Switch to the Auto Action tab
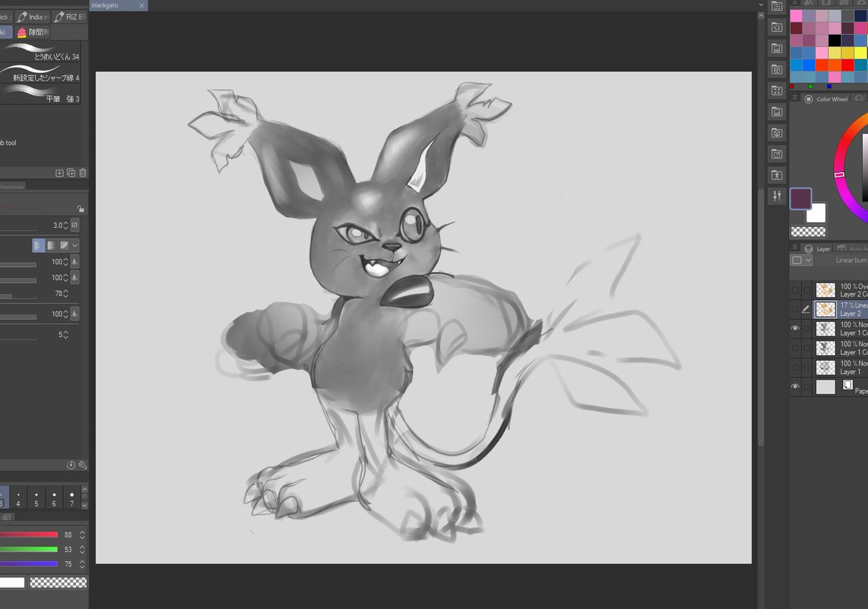Image resolution: width=868 pixels, height=609 pixels. (851, 249)
